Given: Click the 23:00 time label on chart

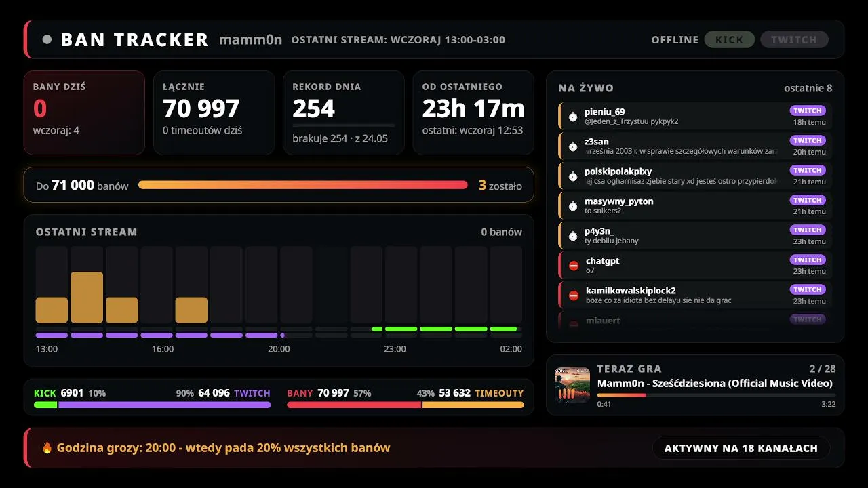Looking at the screenshot, I should tap(395, 349).
